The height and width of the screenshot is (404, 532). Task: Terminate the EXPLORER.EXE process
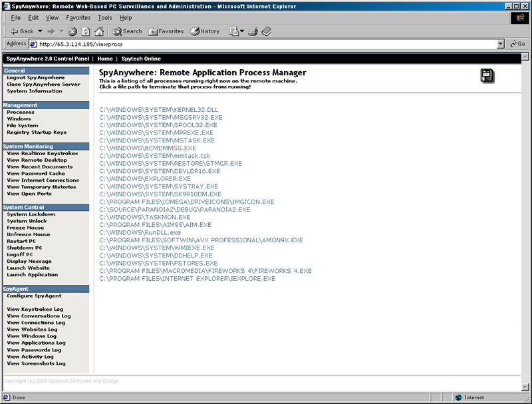tap(145, 178)
